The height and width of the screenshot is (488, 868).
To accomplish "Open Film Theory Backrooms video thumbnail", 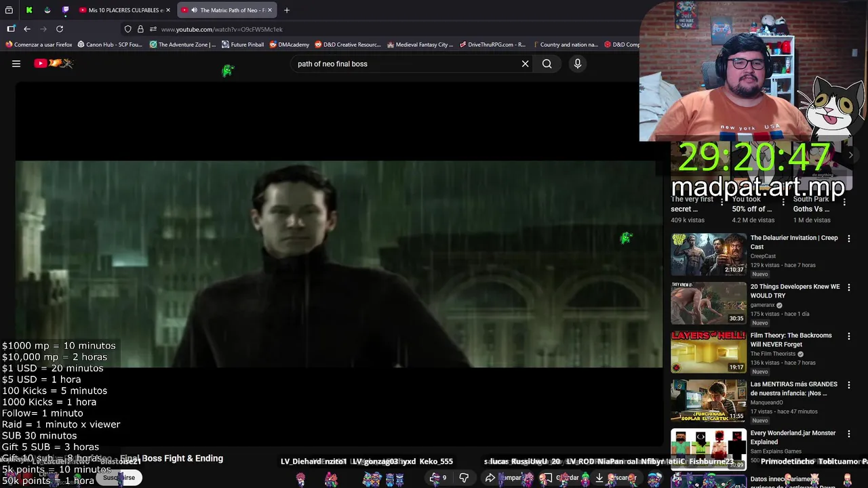I will pyautogui.click(x=709, y=352).
